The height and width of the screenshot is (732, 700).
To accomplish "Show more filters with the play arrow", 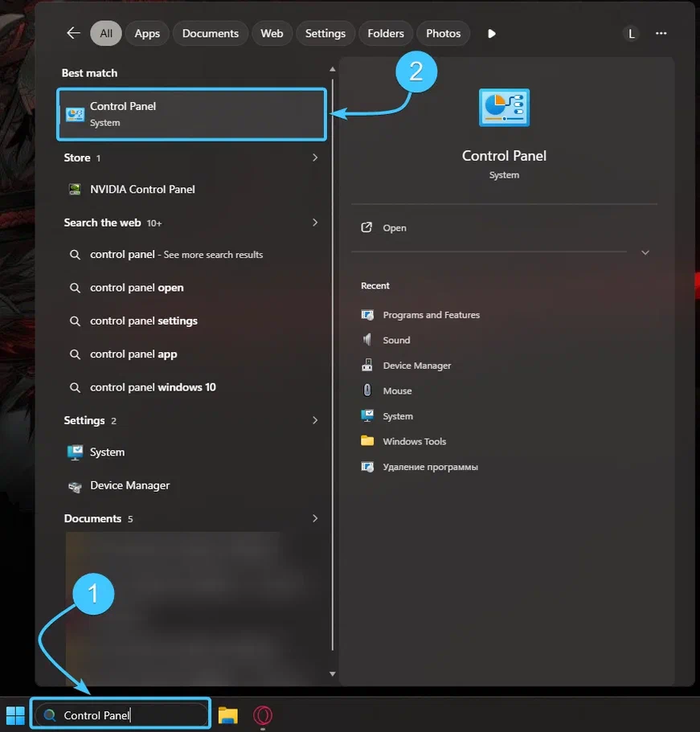I will tap(491, 34).
